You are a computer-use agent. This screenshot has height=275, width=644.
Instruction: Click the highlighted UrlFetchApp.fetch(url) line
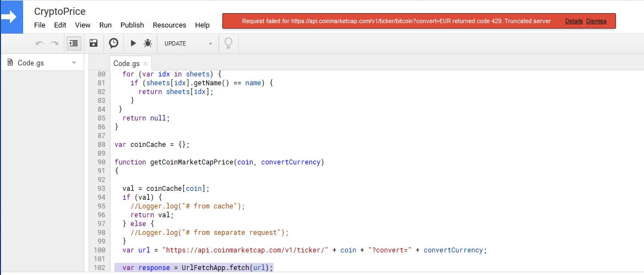coord(193,268)
